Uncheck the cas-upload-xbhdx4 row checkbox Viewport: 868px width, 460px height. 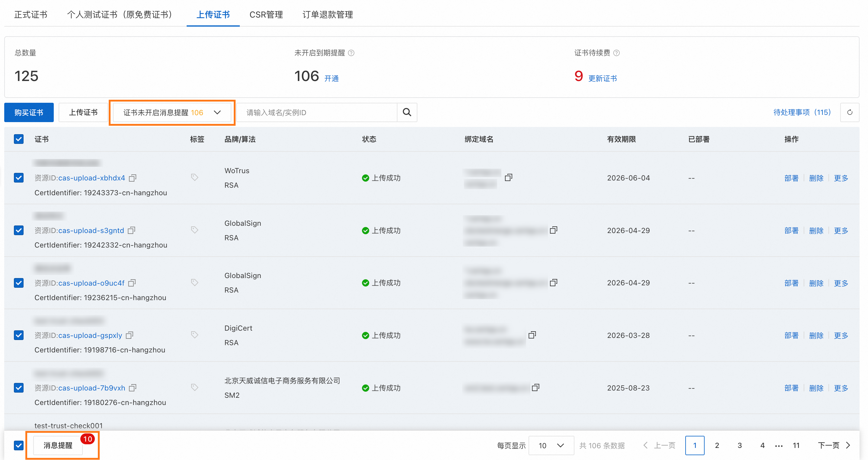click(19, 178)
